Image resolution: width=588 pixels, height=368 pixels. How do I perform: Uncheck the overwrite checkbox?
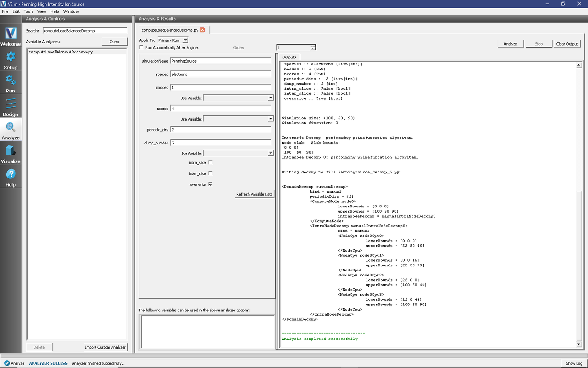210,184
